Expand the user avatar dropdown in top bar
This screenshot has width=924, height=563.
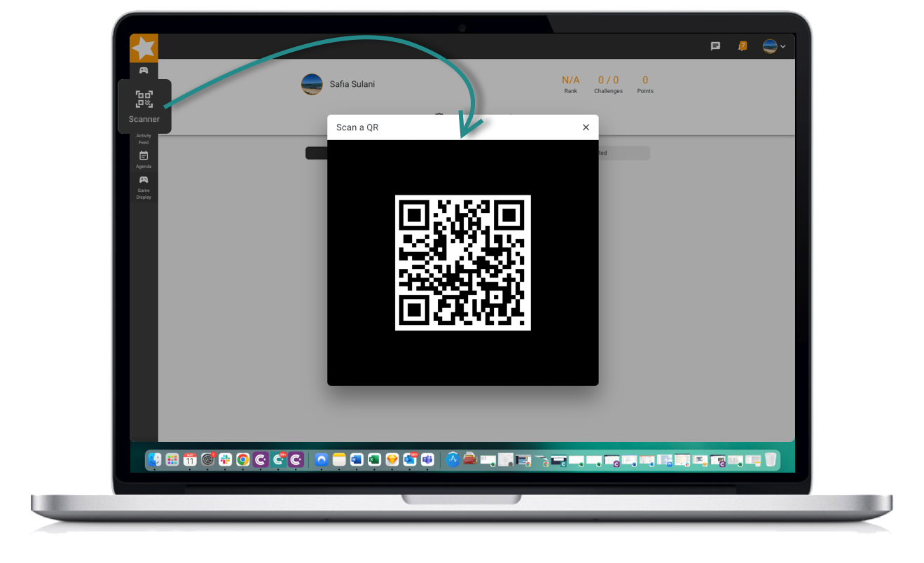click(x=774, y=46)
